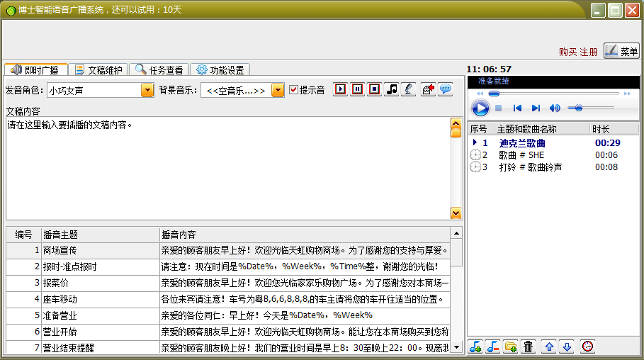This screenshot has width=644, height=360.
Task: Switch to the 功能设置 tab
Action: 220,70
